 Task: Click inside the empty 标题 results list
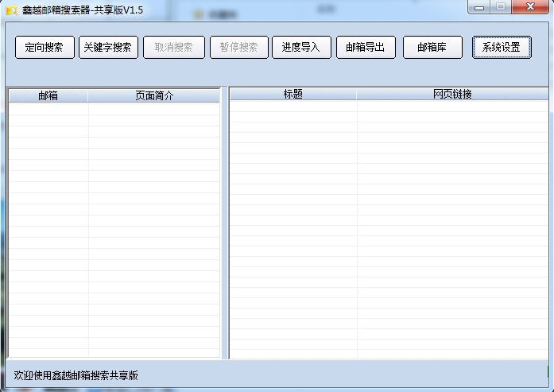tap(388, 231)
